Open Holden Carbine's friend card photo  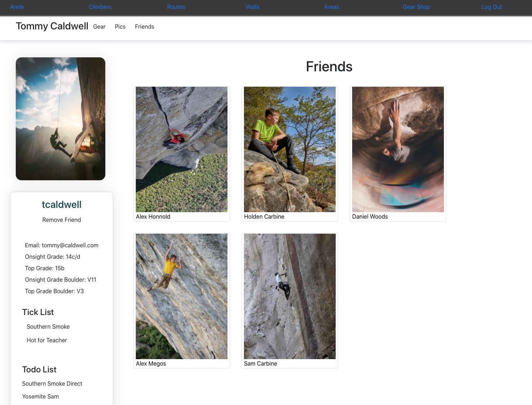click(x=290, y=149)
